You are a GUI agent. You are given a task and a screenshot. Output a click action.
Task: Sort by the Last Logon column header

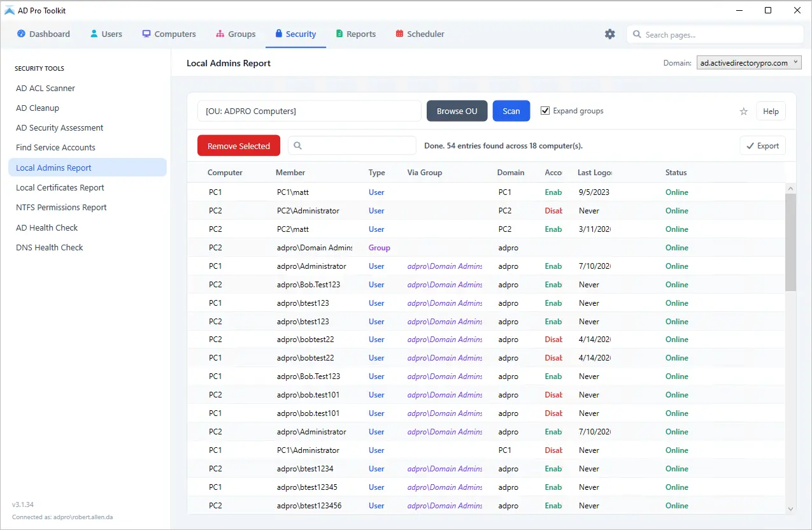coord(595,173)
